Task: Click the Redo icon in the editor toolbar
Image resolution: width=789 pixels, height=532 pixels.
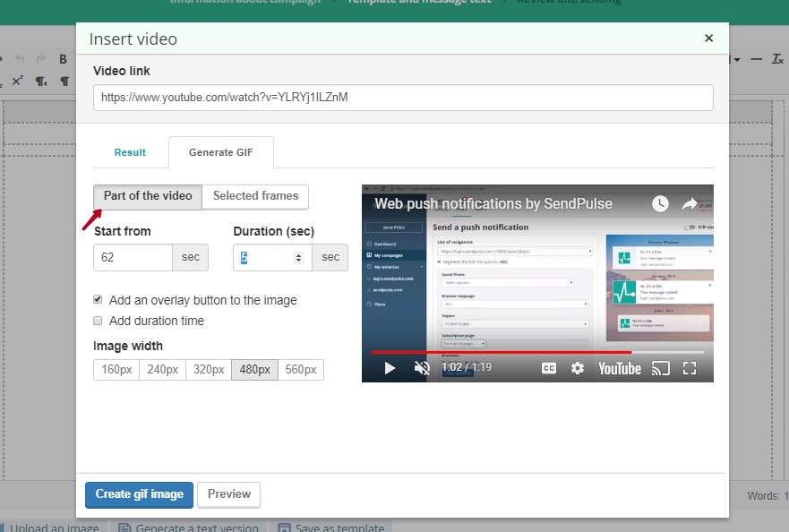Action: click(40, 58)
